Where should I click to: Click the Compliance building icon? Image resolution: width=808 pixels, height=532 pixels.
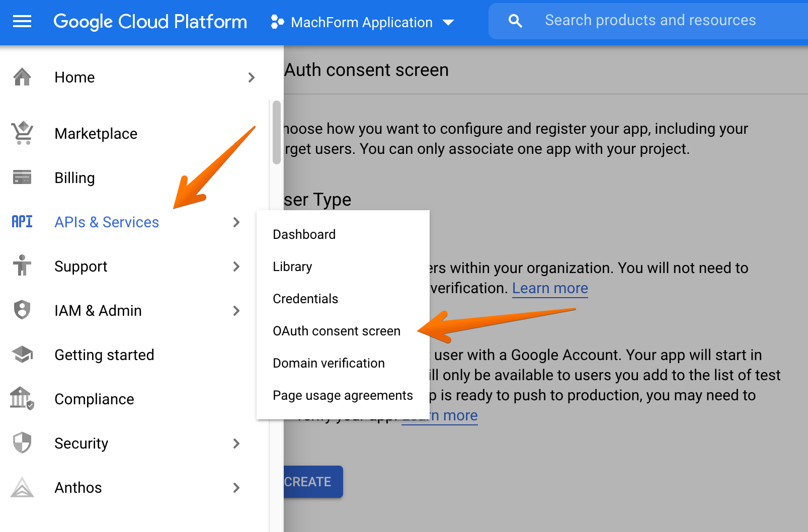click(22, 399)
